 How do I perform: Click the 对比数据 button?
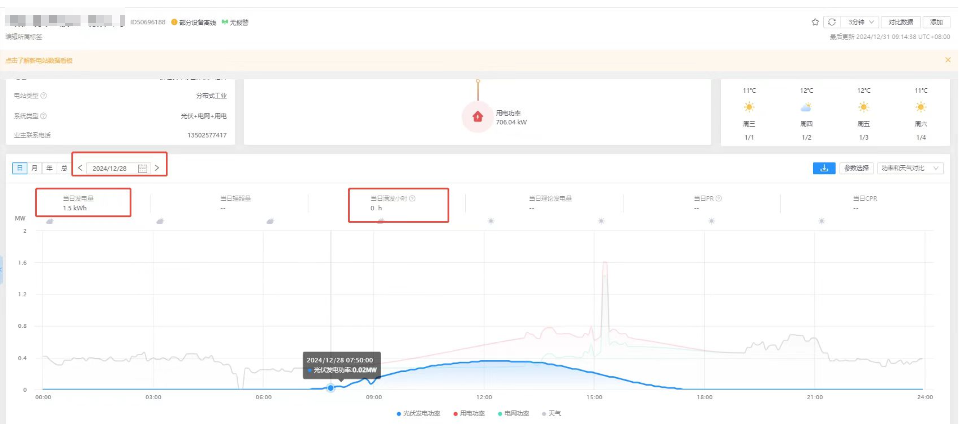(900, 22)
